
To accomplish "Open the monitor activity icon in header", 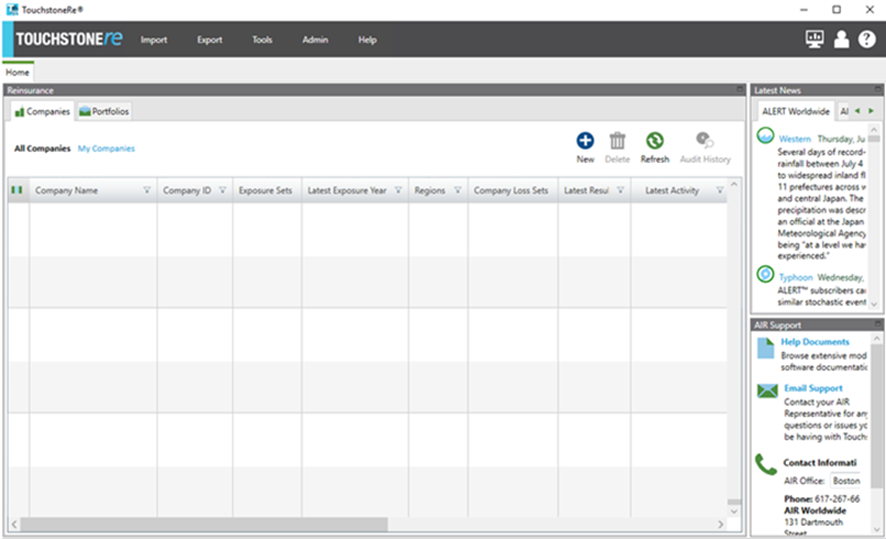I will (815, 39).
